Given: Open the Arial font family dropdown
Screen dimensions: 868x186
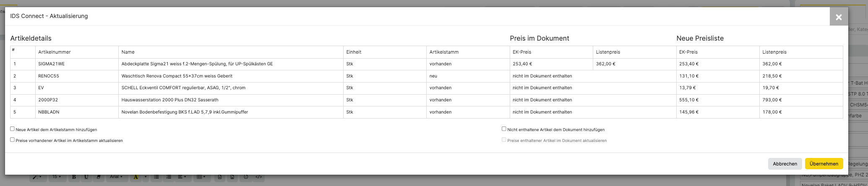Looking at the screenshot, I should (116, 177).
